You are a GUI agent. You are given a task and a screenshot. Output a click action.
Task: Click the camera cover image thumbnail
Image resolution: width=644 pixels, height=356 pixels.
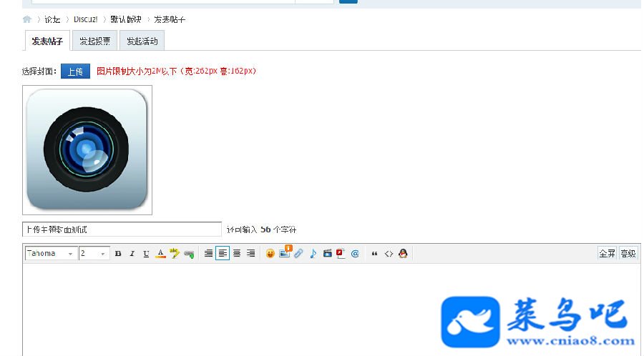click(x=87, y=150)
